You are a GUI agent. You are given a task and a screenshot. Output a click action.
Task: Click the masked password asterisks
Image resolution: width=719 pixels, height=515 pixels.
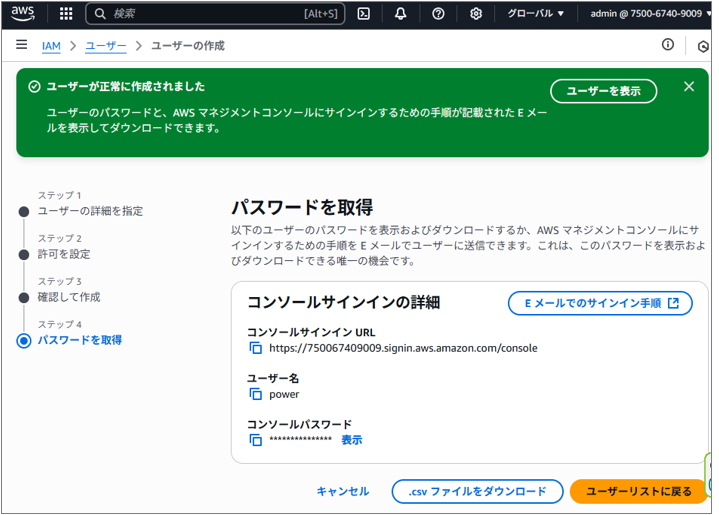(300, 439)
